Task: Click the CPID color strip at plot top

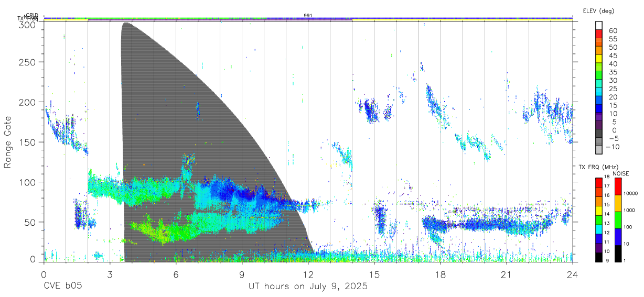Action: coord(308,18)
